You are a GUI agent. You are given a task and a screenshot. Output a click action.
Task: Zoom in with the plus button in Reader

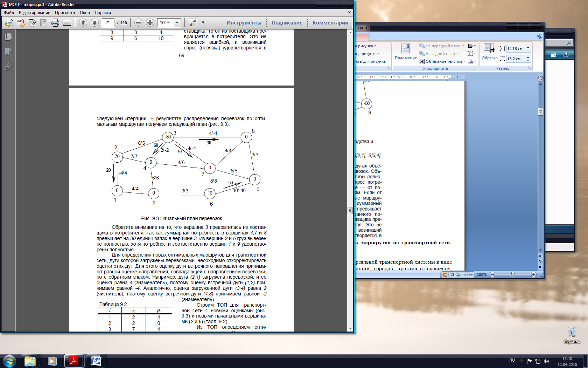(x=150, y=22)
